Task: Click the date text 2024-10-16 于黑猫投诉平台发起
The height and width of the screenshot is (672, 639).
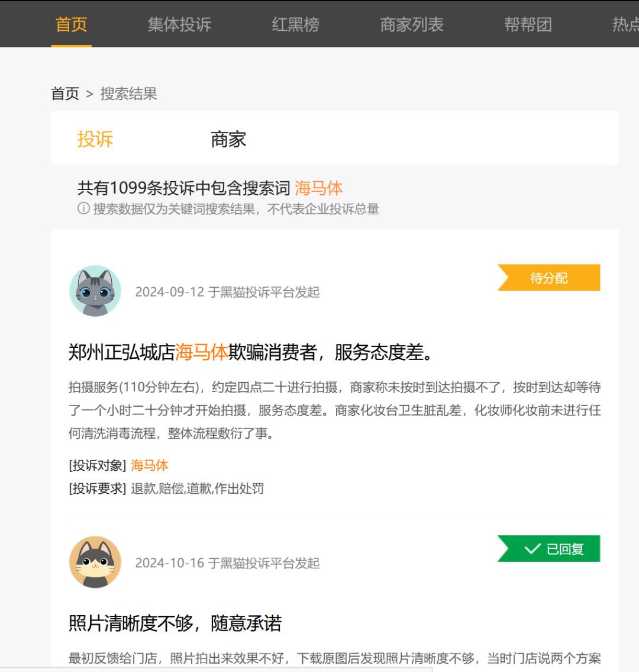Action: point(227,562)
